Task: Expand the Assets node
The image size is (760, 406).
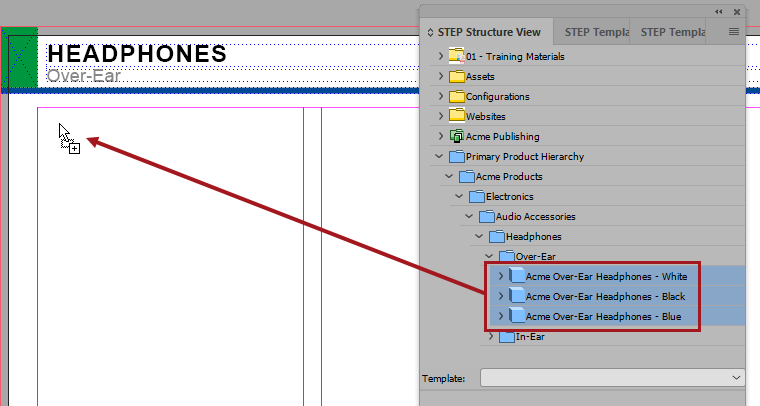Action: tap(441, 76)
